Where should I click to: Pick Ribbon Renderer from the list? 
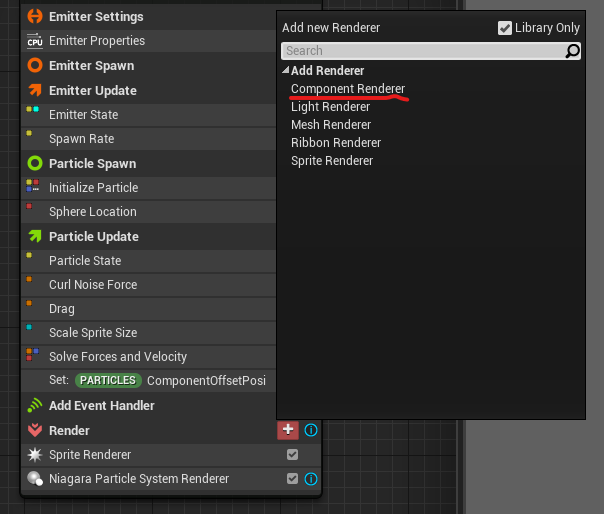[x=336, y=143]
